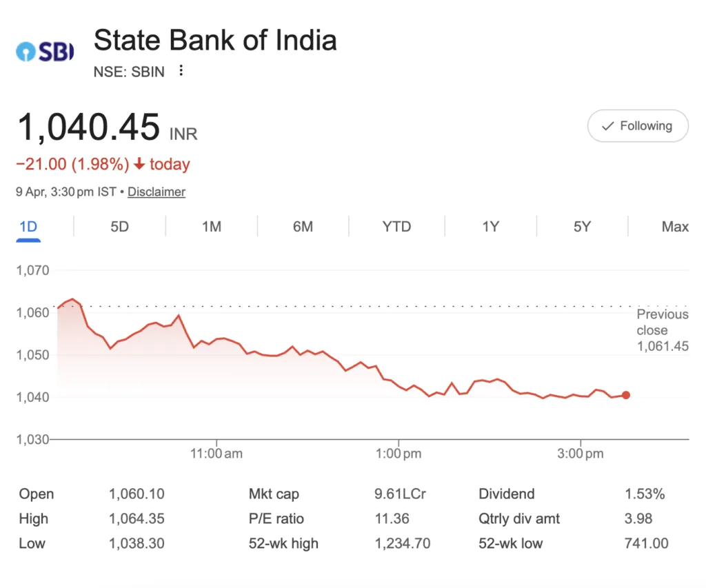Viewport: 706px width, 588px height.
Task: Open the 6M price view
Action: click(303, 226)
